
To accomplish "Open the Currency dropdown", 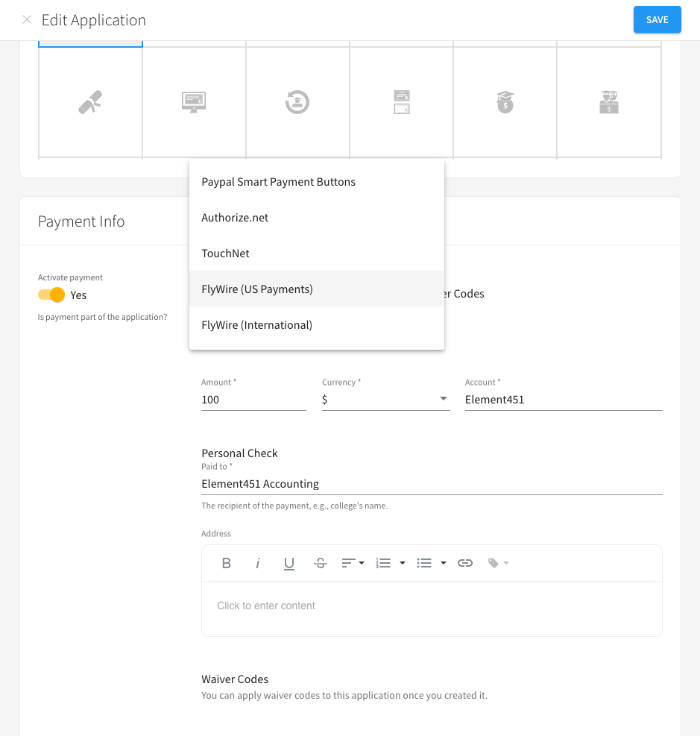I will [x=443, y=400].
